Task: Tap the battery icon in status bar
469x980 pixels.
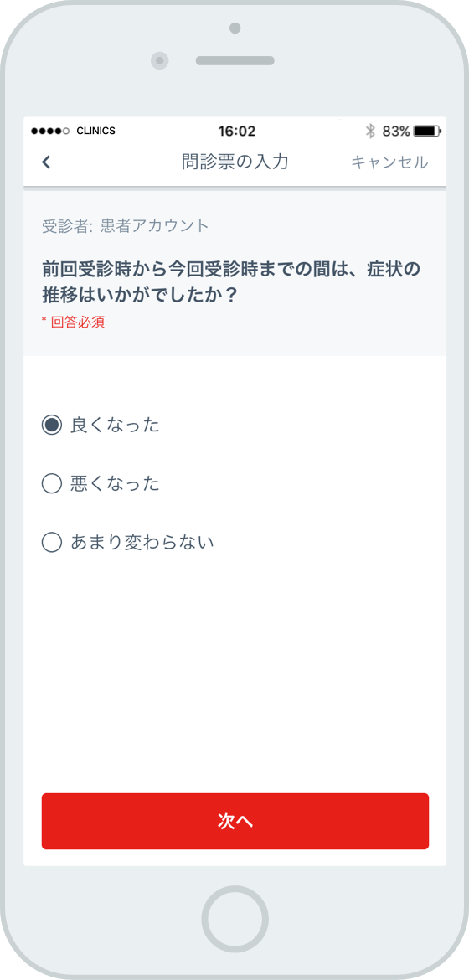Action: (x=428, y=132)
